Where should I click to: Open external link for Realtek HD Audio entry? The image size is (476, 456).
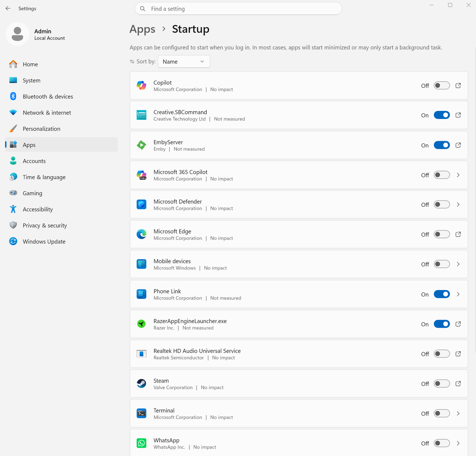[x=458, y=354]
